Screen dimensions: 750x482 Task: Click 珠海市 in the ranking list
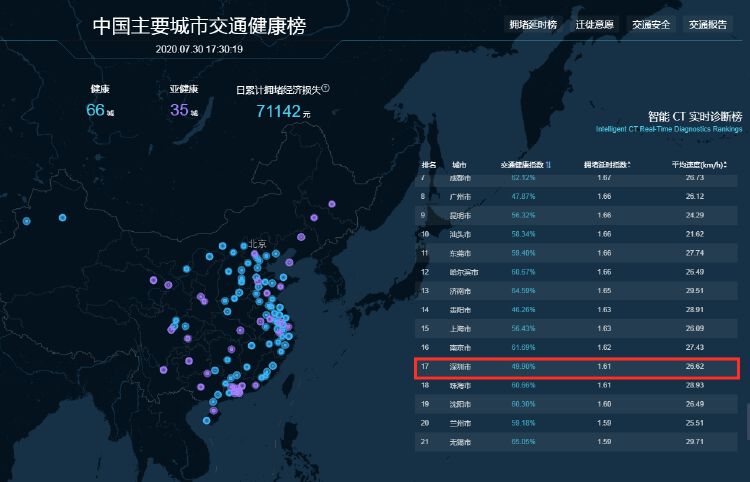(x=460, y=385)
